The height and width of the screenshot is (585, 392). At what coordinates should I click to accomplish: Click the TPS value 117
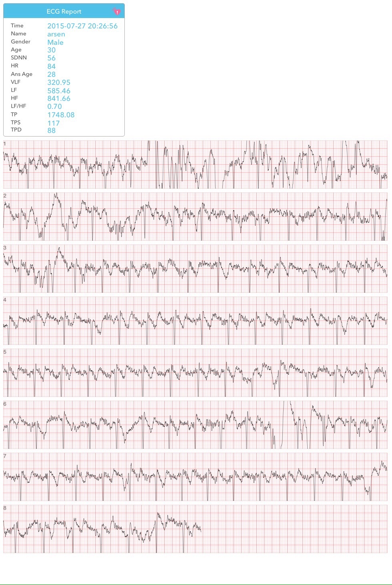point(53,123)
